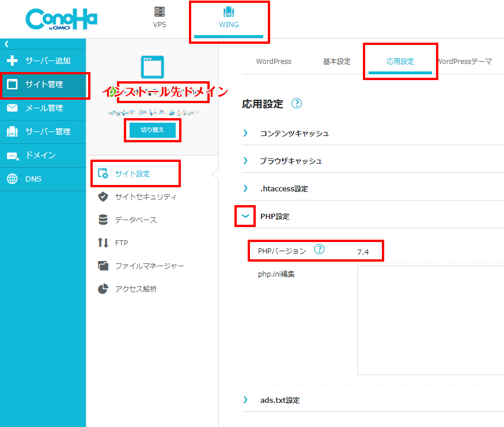The image size is (504, 427).
Task: Click the ドメイン label in sidebar
Action: click(x=40, y=155)
